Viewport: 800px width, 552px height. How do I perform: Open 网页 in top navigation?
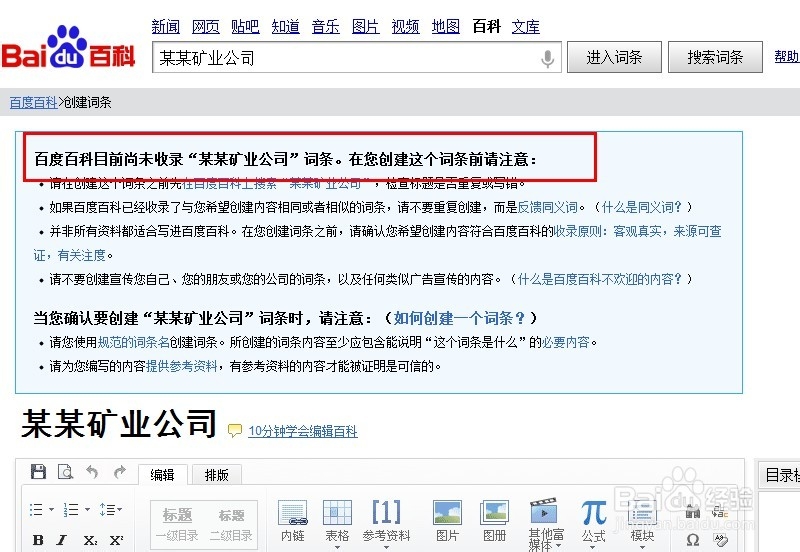(206, 26)
